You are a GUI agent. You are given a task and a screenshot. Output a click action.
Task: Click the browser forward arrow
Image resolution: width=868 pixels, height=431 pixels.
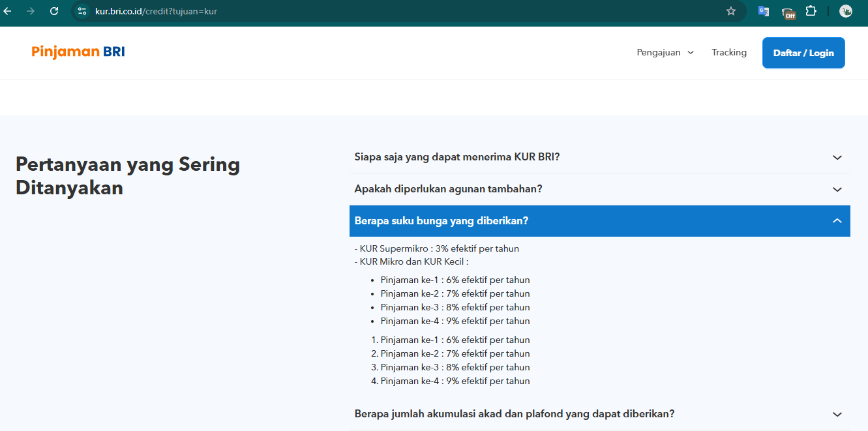[31, 11]
